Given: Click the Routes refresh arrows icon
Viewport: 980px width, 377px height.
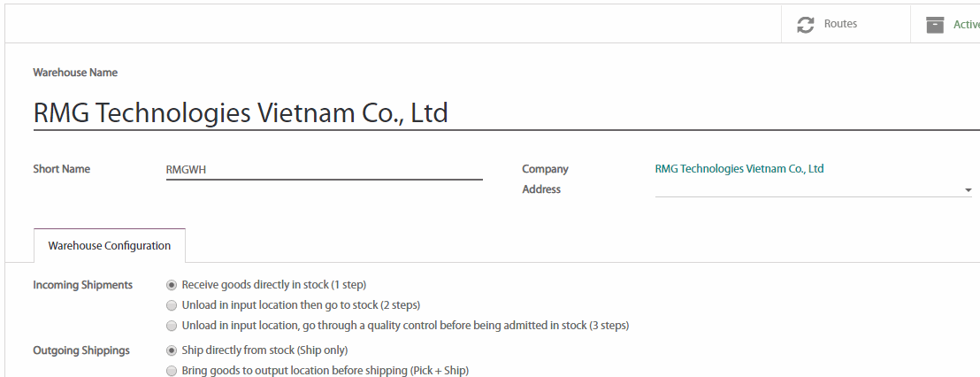Looking at the screenshot, I should (805, 25).
